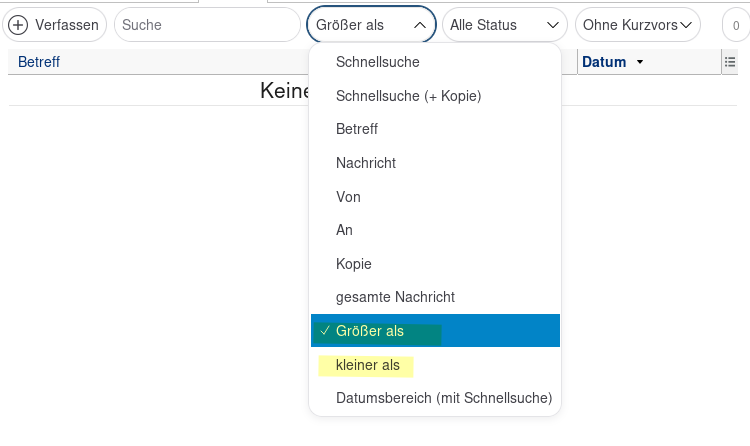Choose Schnellsuche (+ Kopie) option
This screenshot has height=446, width=750.
coord(408,96)
